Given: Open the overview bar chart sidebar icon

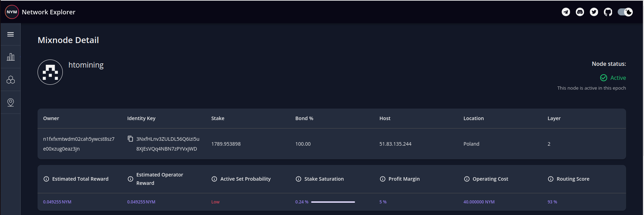Looking at the screenshot, I should click(11, 57).
